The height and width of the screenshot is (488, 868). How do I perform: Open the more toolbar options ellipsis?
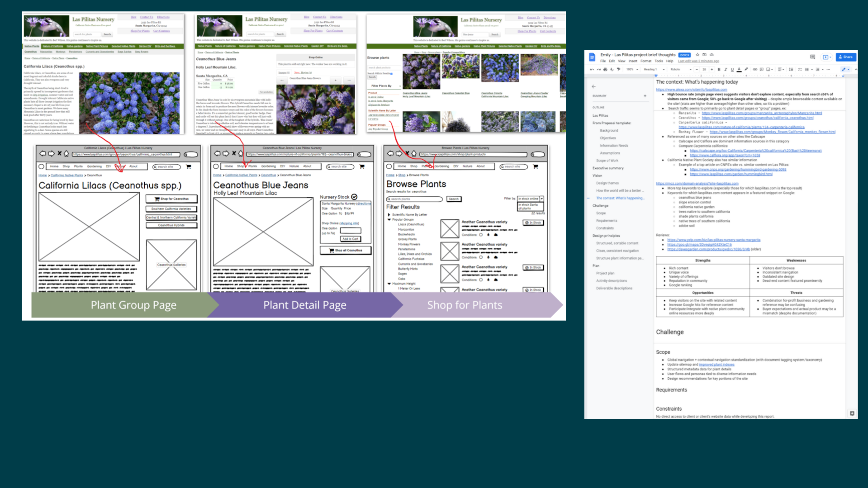(828, 69)
